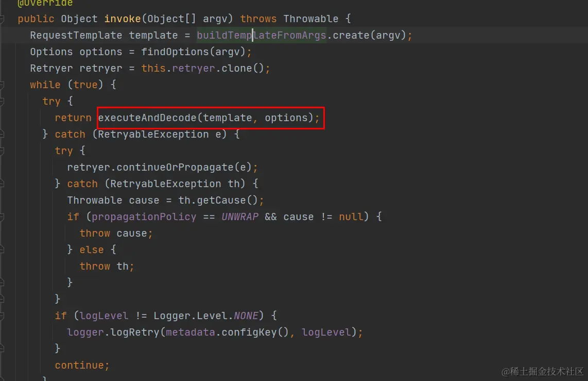The width and height of the screenshot is (588, 381).
Task: Click the invoke method name
Action: click(x=123, y=19)
